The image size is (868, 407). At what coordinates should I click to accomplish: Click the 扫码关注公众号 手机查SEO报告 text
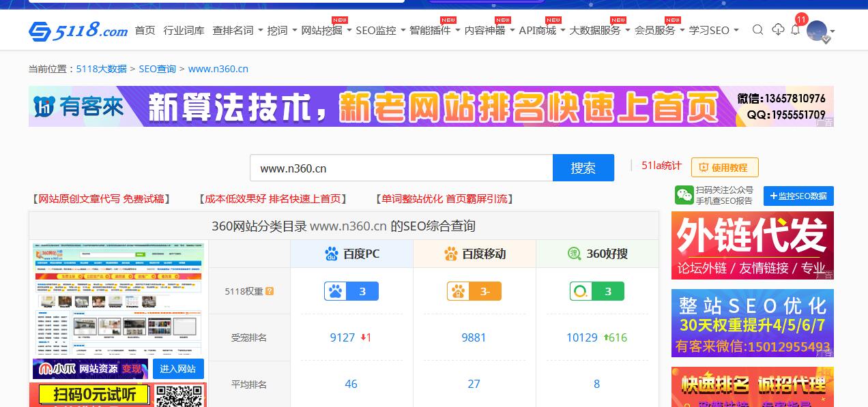[x=724, y=196]
